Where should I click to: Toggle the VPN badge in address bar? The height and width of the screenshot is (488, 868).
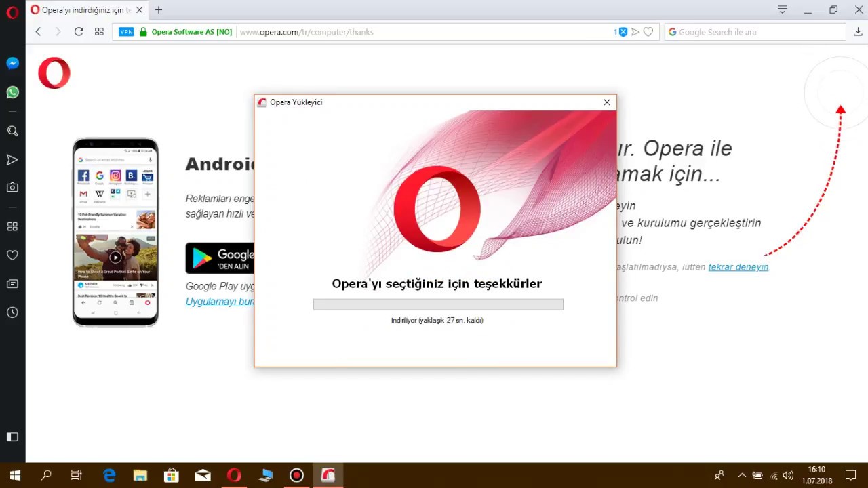(x=126, y=32)
